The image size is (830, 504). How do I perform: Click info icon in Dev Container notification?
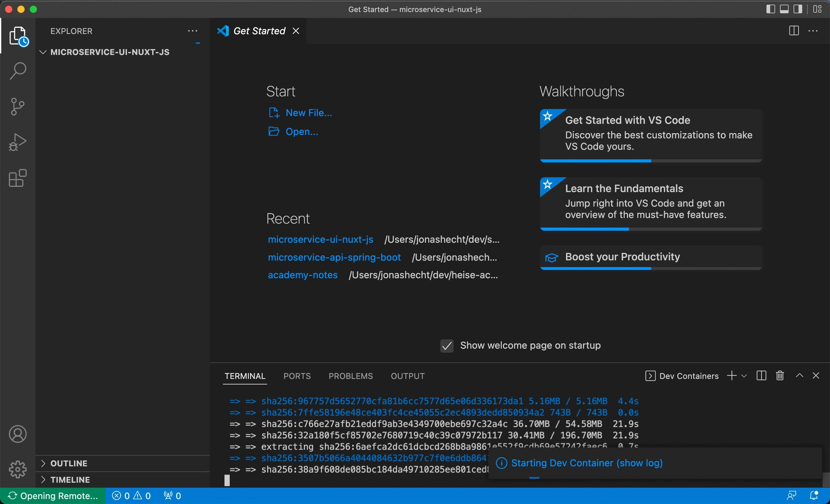(501, 464)
